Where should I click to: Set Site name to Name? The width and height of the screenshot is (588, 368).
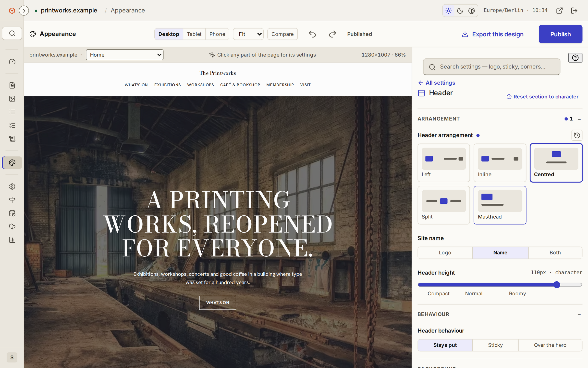[500, 253]
